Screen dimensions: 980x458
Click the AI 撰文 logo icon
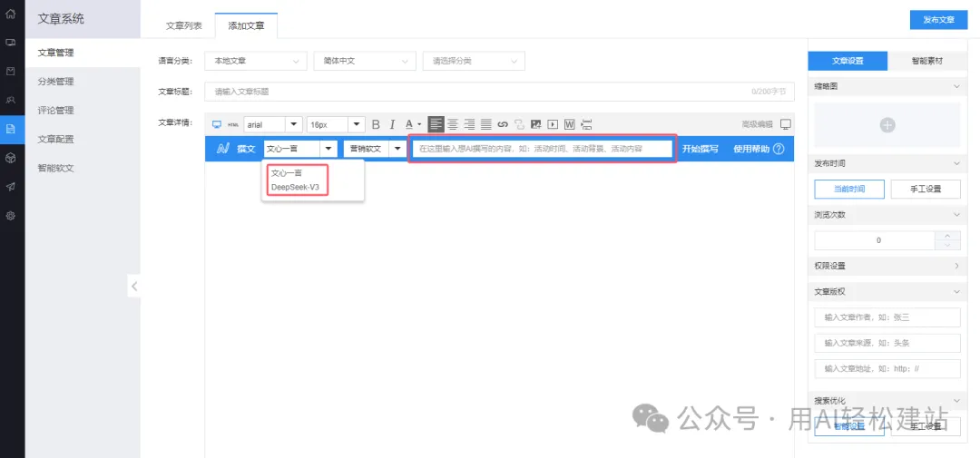point(222,150)
